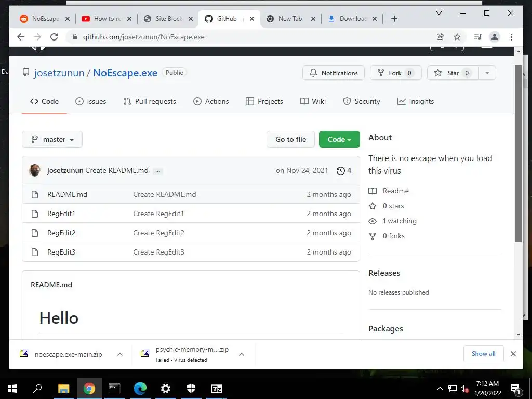The image size is (532, 399).
Task: Open the Actions tab
Action: coord(211,101)
